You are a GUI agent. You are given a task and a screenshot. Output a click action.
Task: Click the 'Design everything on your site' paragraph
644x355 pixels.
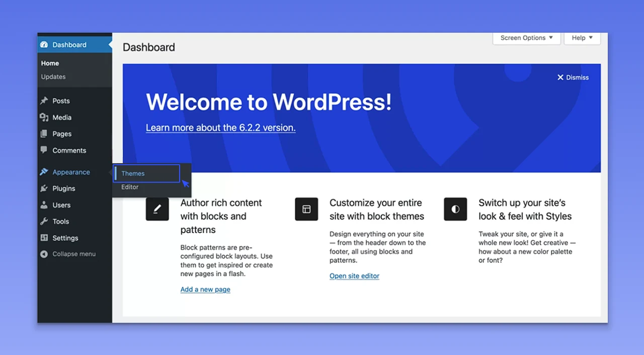click(x=378, y=247)
